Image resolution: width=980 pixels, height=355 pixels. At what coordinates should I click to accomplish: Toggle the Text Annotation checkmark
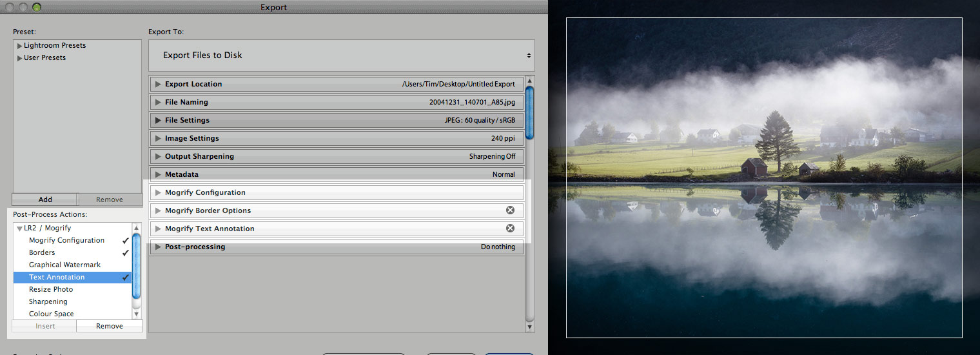(126, 278)
